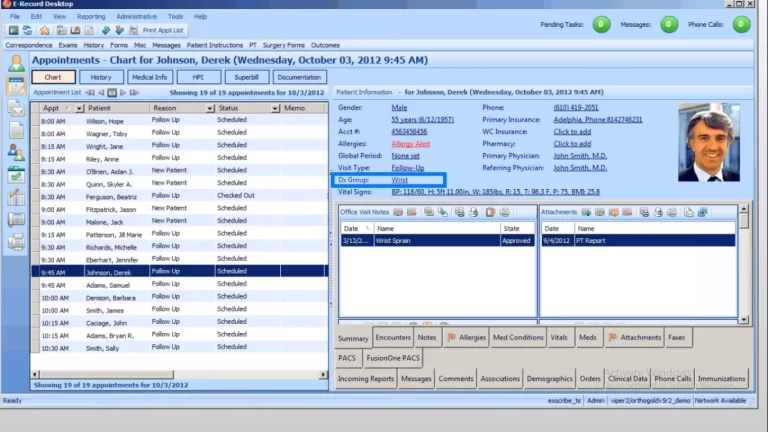Click the Print Appt List printer icon
Viewport: 768px width, 432px height.
tap(133, 30)
